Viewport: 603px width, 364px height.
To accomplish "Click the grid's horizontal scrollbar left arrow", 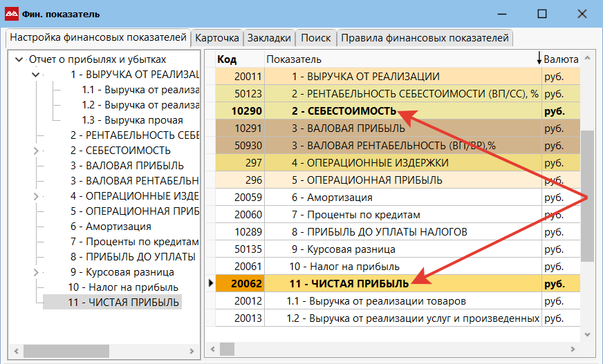I will [x=212, y=349].
